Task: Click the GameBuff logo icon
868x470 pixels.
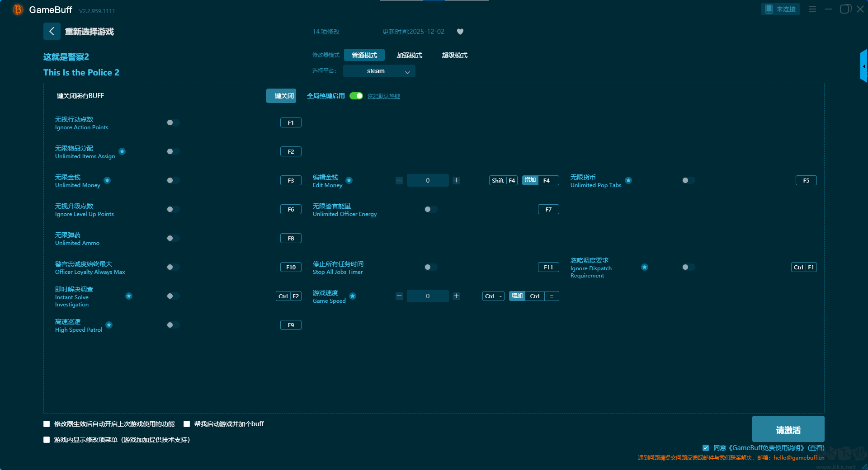Action: coord(18,9)
